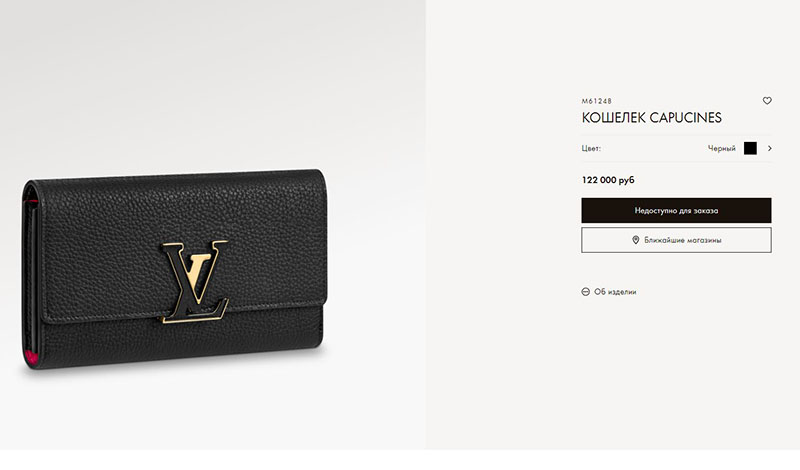
Task: Add wallet to wishlist with heart icon
Action: [767, 101]
